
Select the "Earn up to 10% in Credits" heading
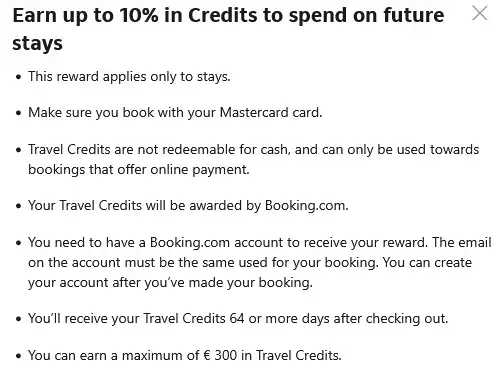click(x=228, y=29)
